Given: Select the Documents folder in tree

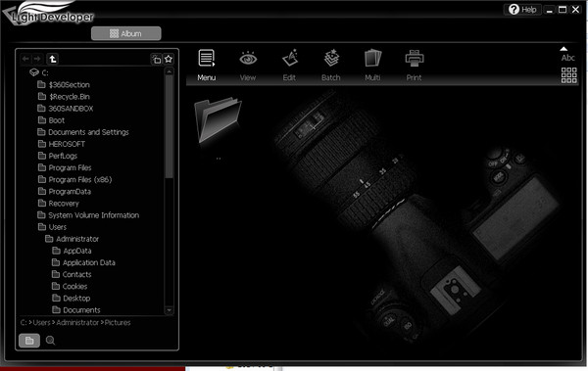Looking at the screenshot, I should pyautogui.click(x=76, y=310).
